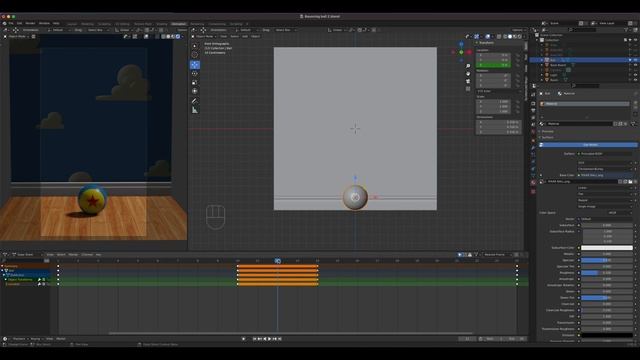Select the Transform tool
The height and width of the screenshot is (360, 640).
pyautogui.click(x=195, y=91)
